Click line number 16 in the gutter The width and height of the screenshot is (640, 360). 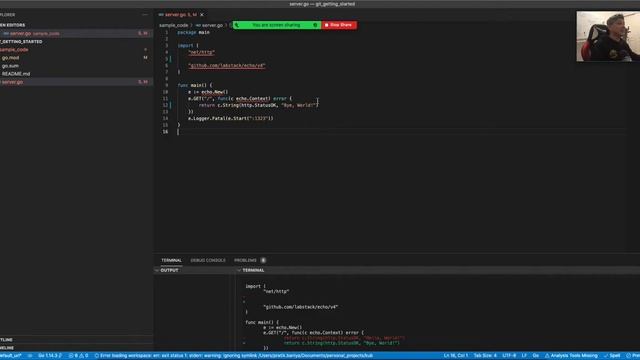tap(165, 131)
